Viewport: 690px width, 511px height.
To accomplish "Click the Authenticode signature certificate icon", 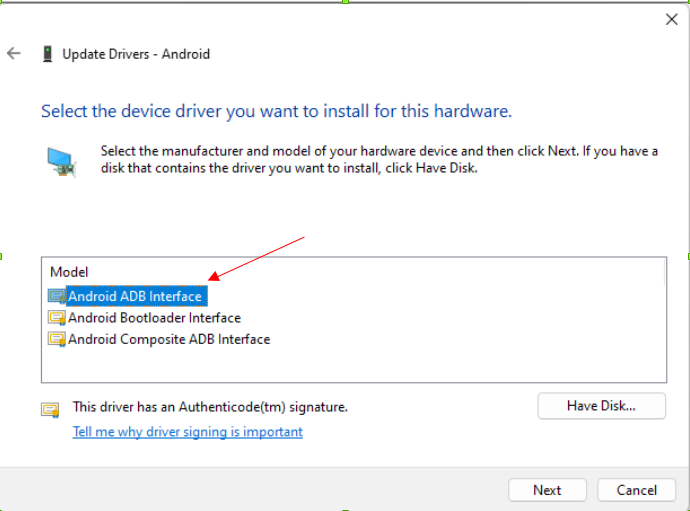I will point(50,410).
